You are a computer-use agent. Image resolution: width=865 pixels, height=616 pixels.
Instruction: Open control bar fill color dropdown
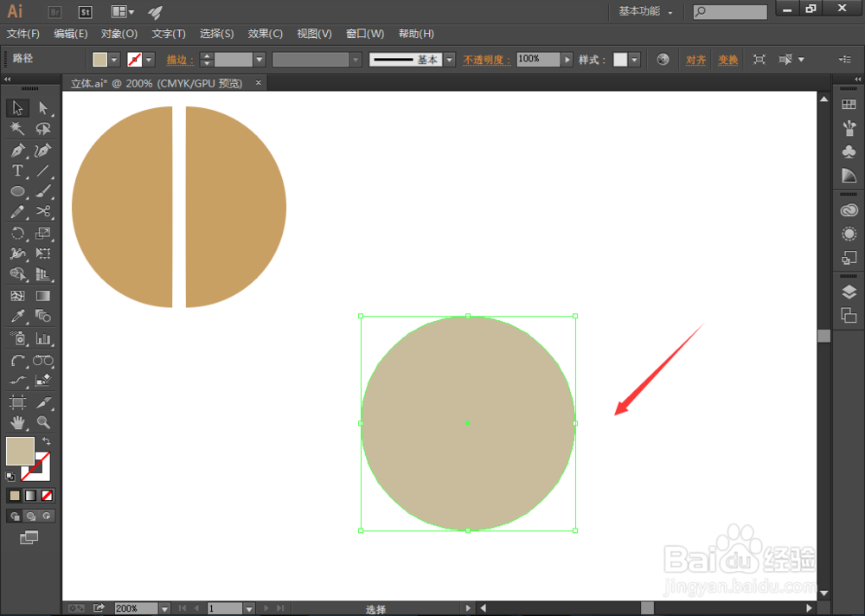tap(113, 59)
